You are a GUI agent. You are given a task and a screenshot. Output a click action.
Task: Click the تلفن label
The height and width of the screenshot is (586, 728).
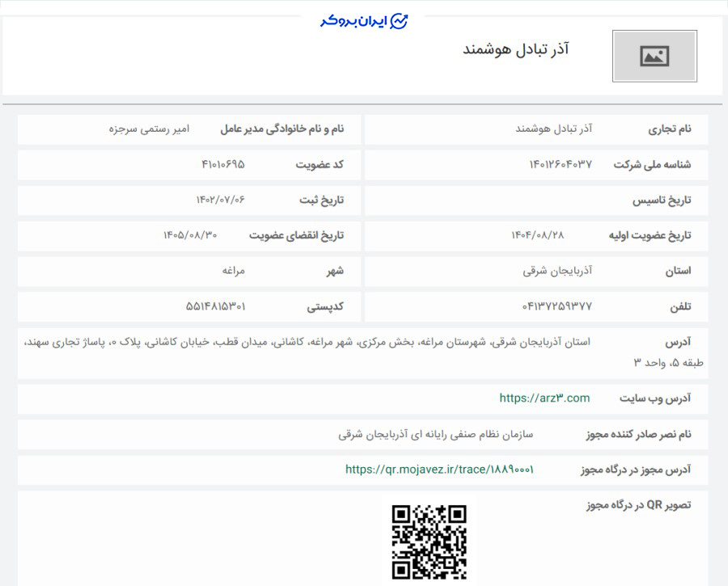680,306
